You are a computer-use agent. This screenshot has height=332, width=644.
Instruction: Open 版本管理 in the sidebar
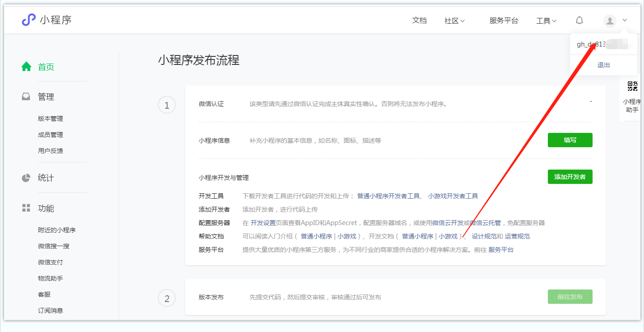click(51, 119)
